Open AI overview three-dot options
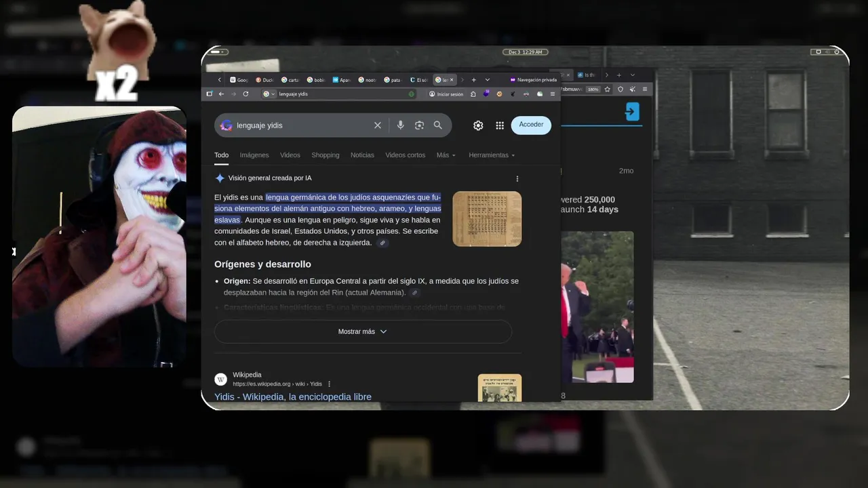 [517, 179]
